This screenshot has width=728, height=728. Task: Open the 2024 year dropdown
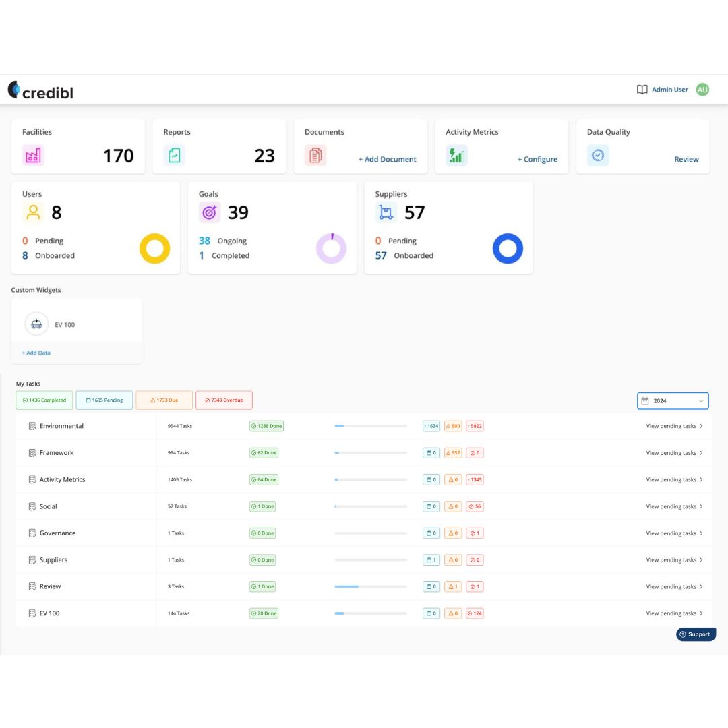click(x=673, y=400)
